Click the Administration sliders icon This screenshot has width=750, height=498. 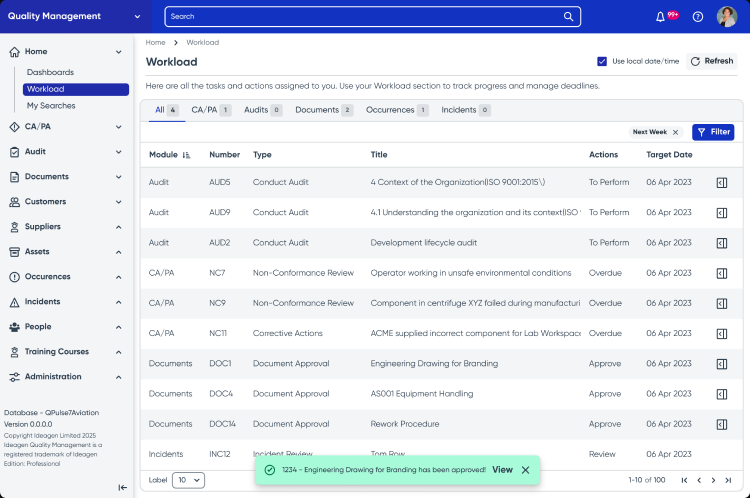coord(14,377)
